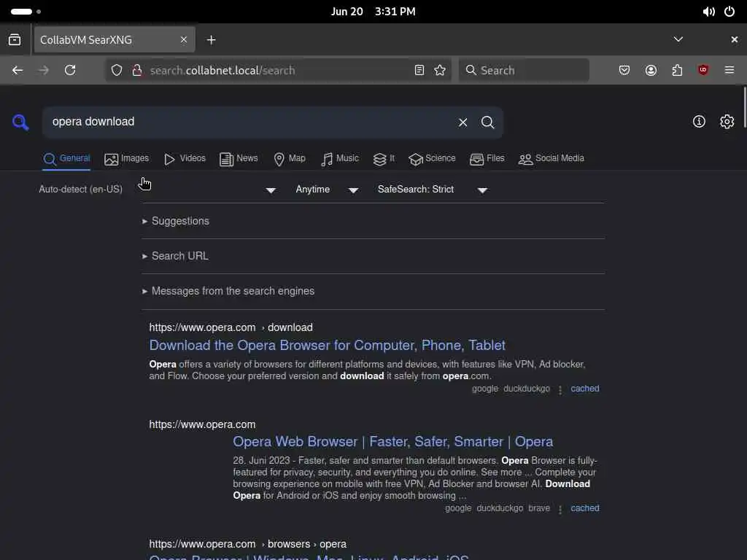Open the Firefox hamburger menu
This screenshot has height=560, width=747.
[729, 71]
